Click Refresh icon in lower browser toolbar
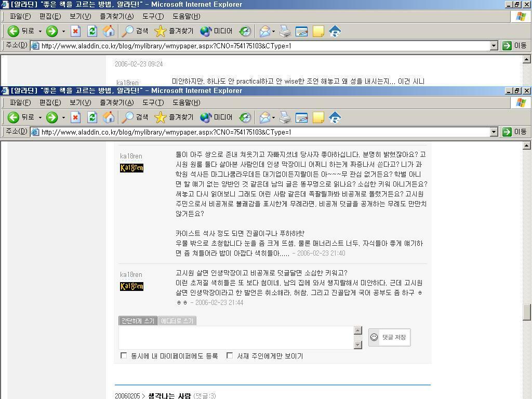532x399 pixels. click(x=92, y=117)
